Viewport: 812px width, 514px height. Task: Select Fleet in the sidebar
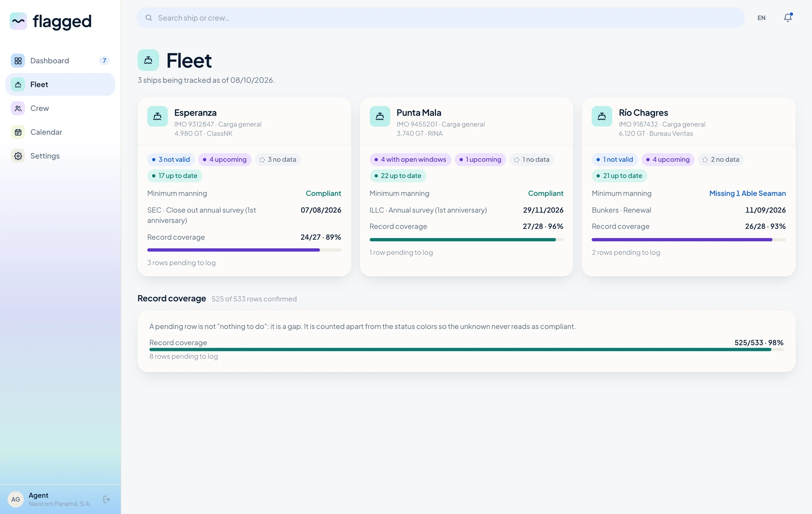tap(60, 84)
